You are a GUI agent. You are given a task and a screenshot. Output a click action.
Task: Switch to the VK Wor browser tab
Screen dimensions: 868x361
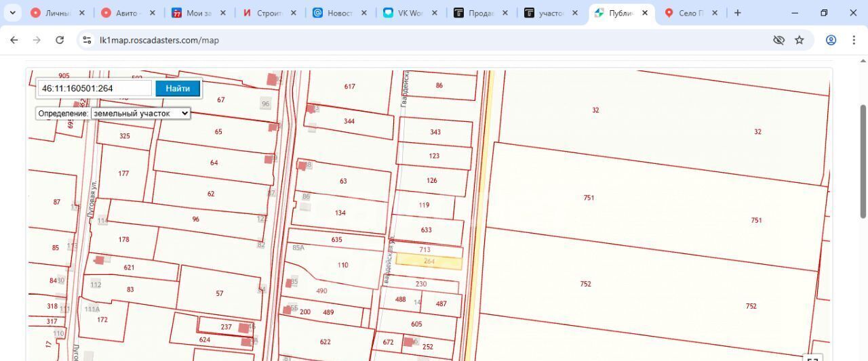pyautogui.click(x=411, y=13)
